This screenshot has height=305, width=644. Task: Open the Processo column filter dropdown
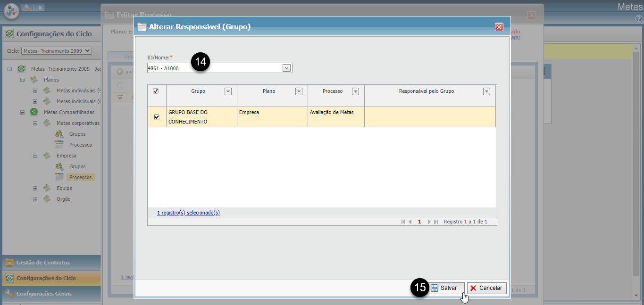click(356, 91)
